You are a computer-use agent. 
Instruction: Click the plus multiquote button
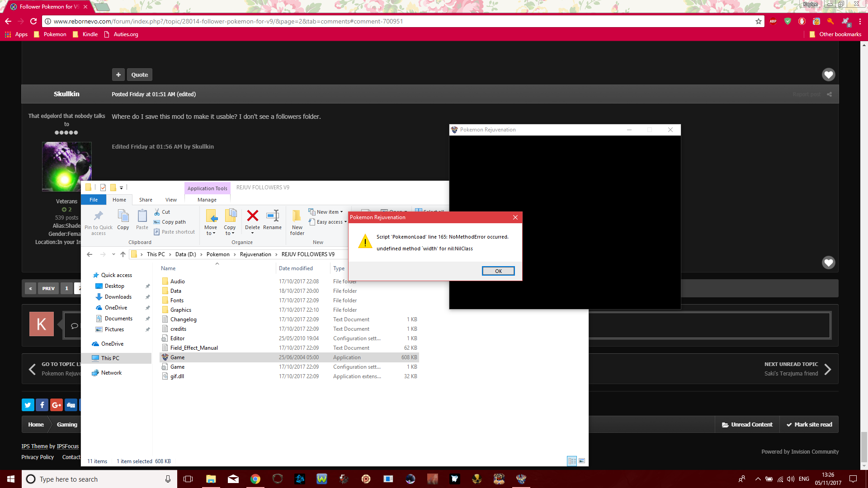tap(118, 75)
